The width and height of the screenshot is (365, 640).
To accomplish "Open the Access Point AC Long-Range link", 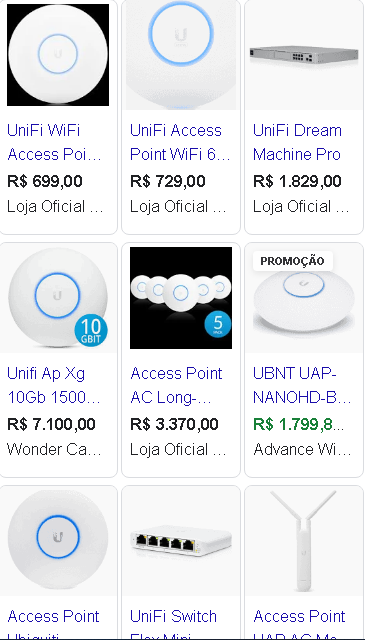I will [x=176, y=385].
